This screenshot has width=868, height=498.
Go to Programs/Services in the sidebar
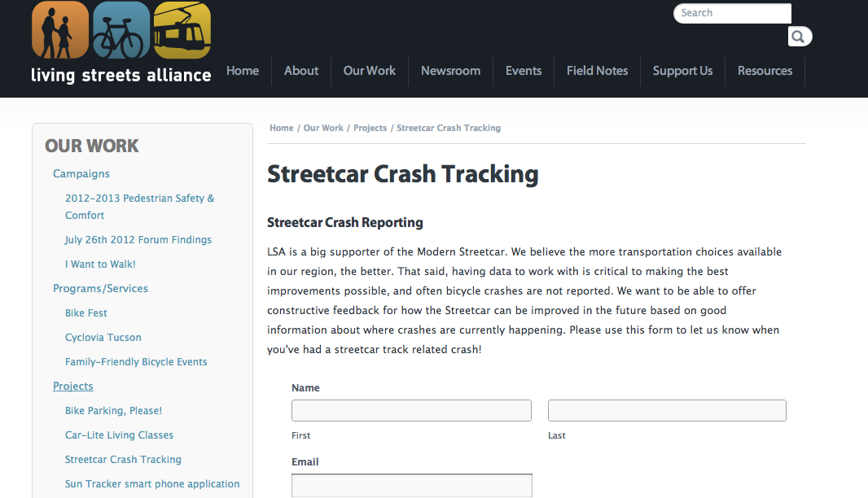pyautogui.click(x=100, y=288)
